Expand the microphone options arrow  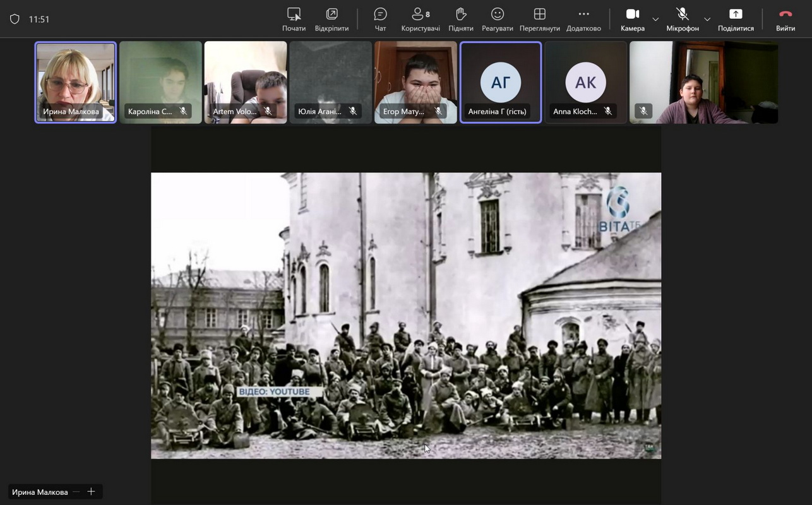tap(707, 20)
